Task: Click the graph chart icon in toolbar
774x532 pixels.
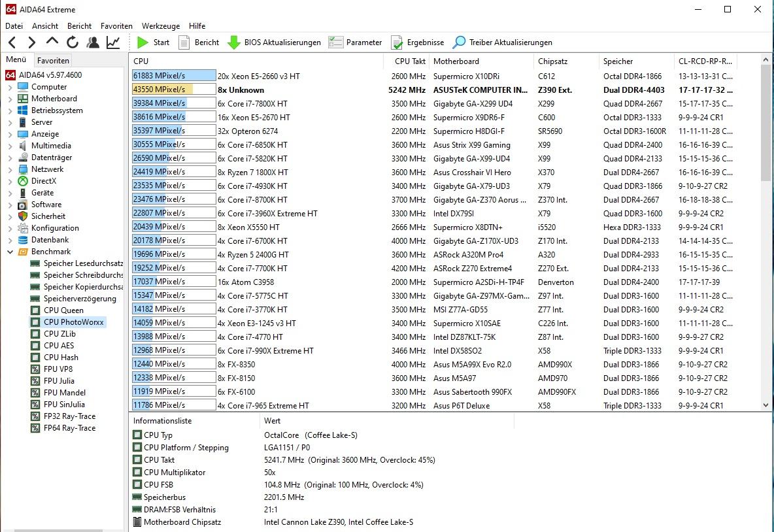Action: (x=113, y=42)
